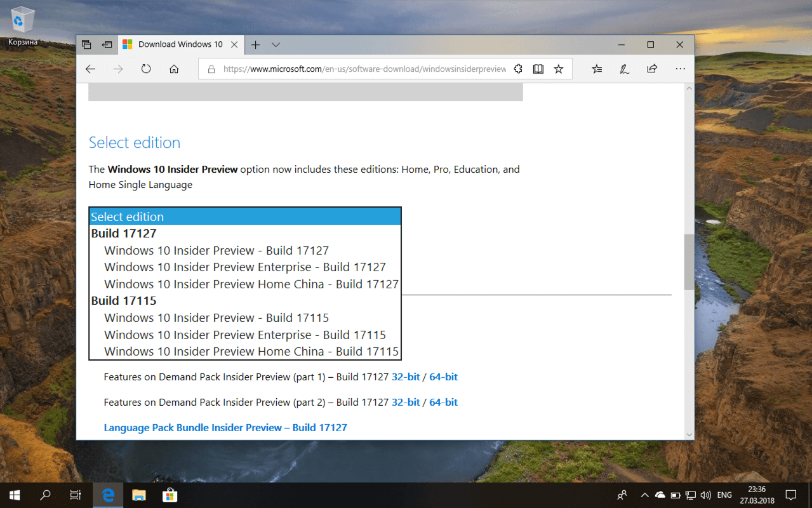Select Windows 10 Insider Preview Enterprise Build 17127
The width and height of the screenshot is (812, 508).
click(x=244, y=267)
